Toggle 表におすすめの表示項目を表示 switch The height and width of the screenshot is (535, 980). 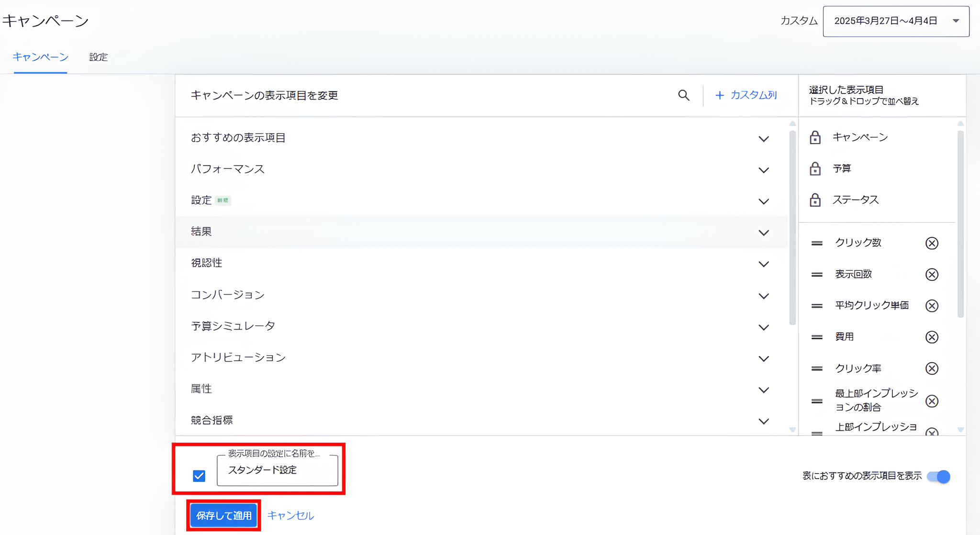pyautogui.click(x=938, y=477)
